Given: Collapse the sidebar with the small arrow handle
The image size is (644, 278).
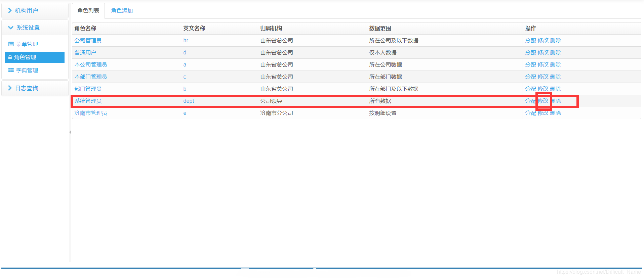Looking at the screenshot, I should [70, 132].
